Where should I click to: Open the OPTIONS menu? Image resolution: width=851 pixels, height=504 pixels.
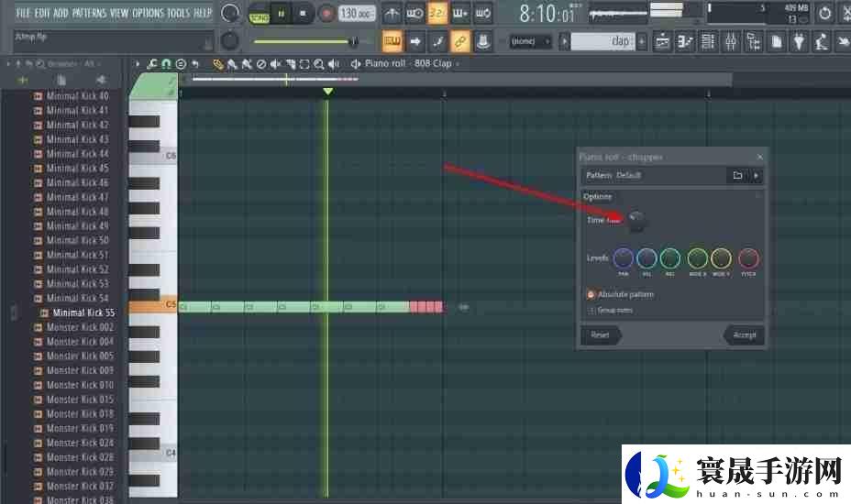148,13
